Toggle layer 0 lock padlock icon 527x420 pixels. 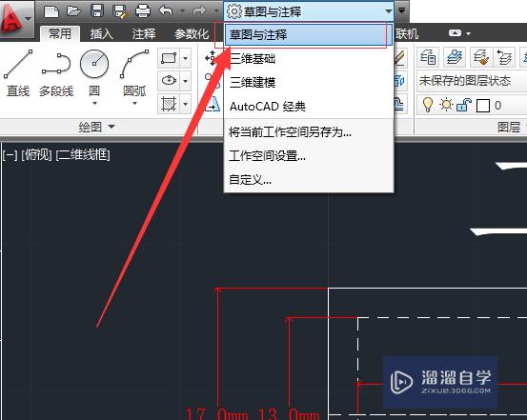[464, 105]
